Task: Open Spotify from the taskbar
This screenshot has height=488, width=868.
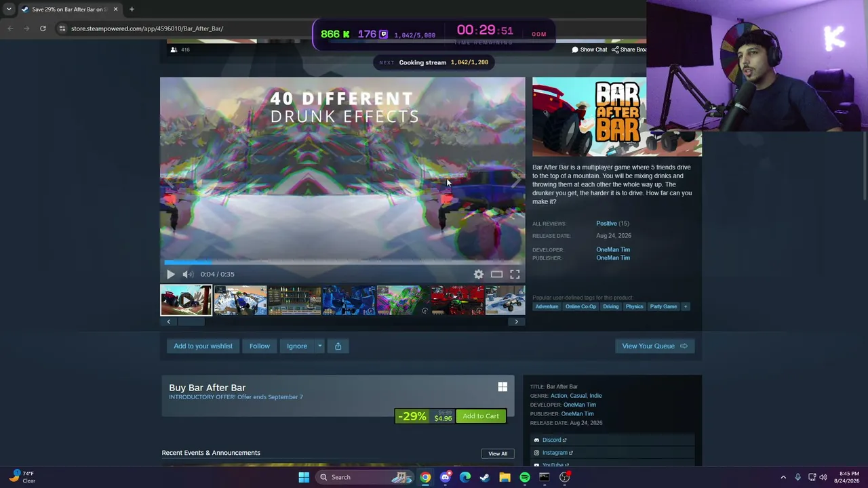Action: pos(525,477)
